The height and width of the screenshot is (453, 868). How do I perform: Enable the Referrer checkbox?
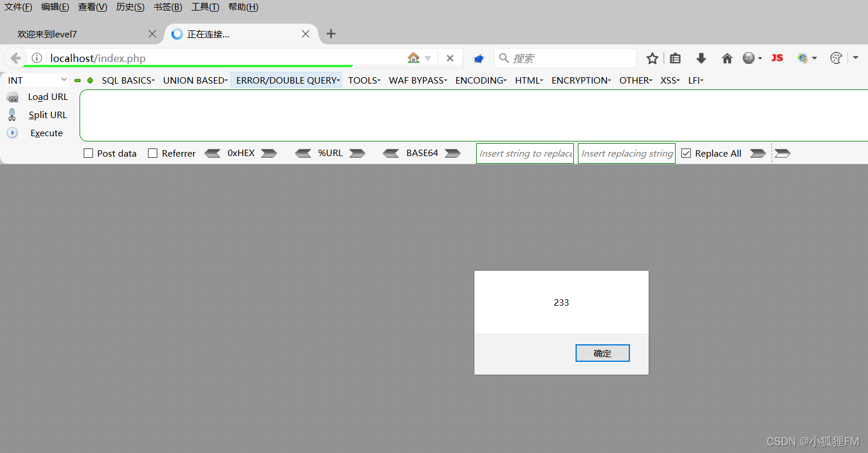click(153, 153)
